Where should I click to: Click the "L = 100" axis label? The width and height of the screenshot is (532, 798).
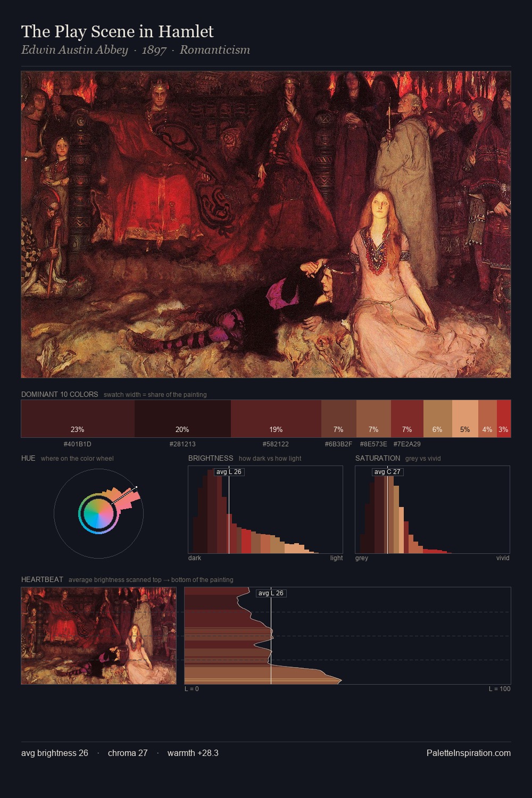[500, 689]
